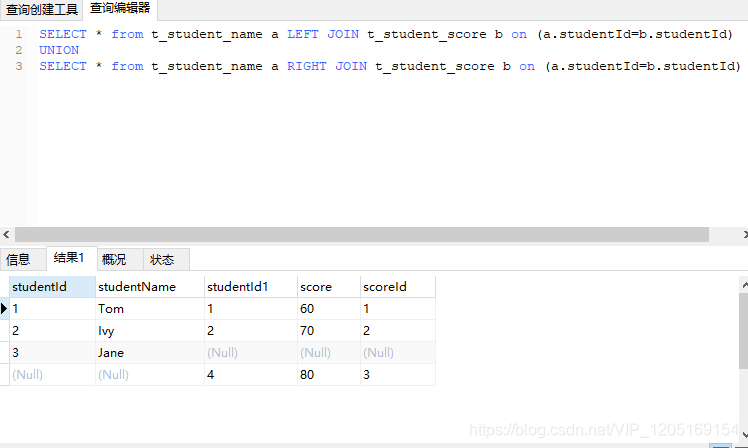Viewport: 748px width, 448px height.
Task: Click studentId cell with value 3 in Jane's row
Action: [52, 353]
